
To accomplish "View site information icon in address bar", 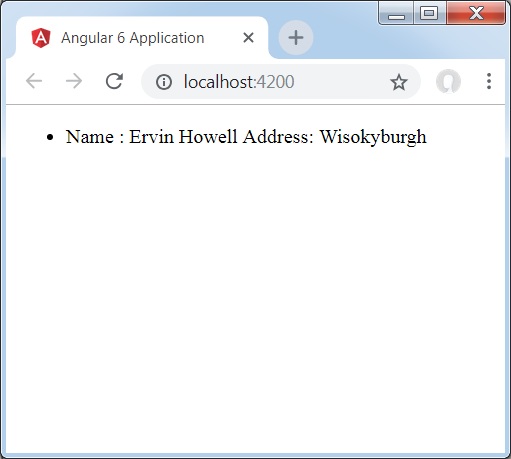I will pyautogui.click(x=164, y=82).
